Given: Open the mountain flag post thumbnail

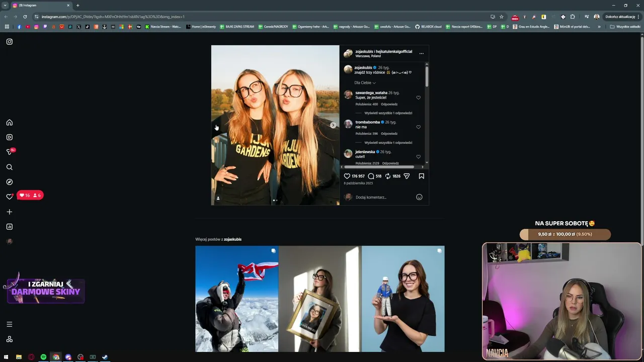Looking at the screenshot, I should [x=236, y=299].
